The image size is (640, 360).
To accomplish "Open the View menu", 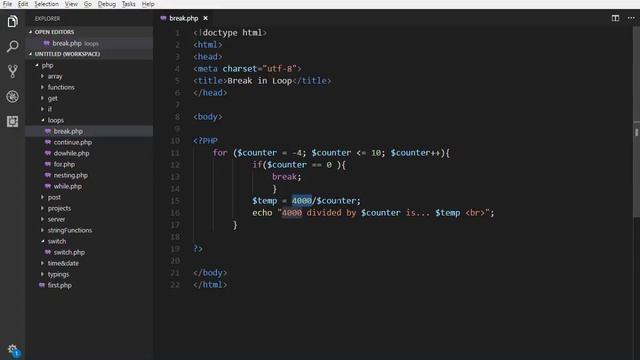I will tap(71, 4).
